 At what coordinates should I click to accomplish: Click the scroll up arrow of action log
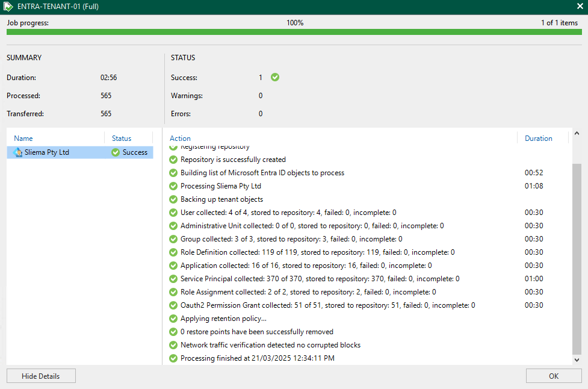[577, 133]
